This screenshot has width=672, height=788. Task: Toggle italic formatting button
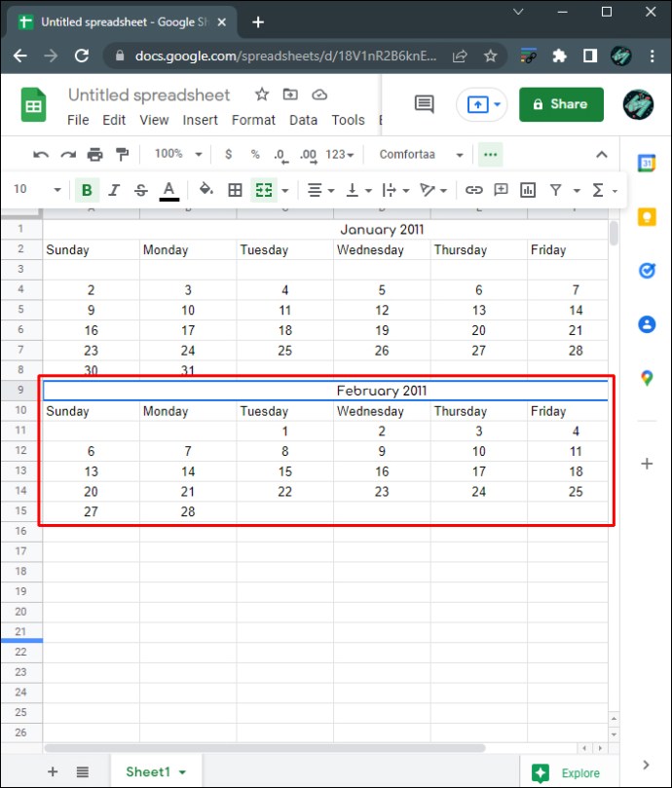114,190
